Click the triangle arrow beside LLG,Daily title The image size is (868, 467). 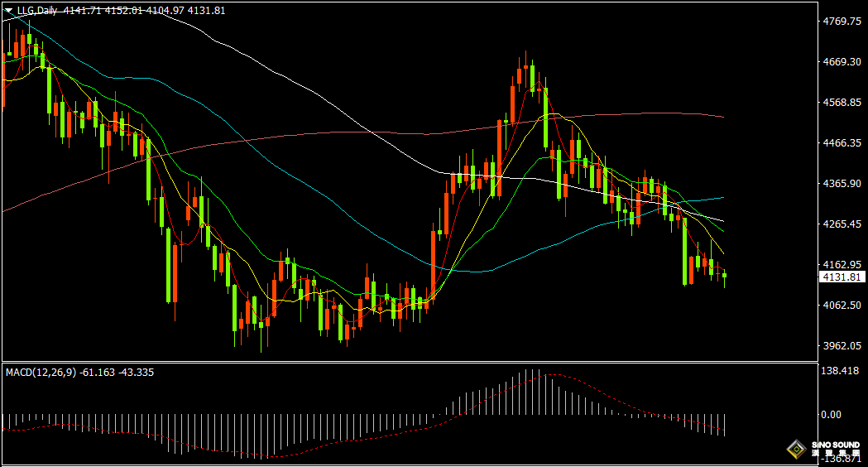point(8,11)
